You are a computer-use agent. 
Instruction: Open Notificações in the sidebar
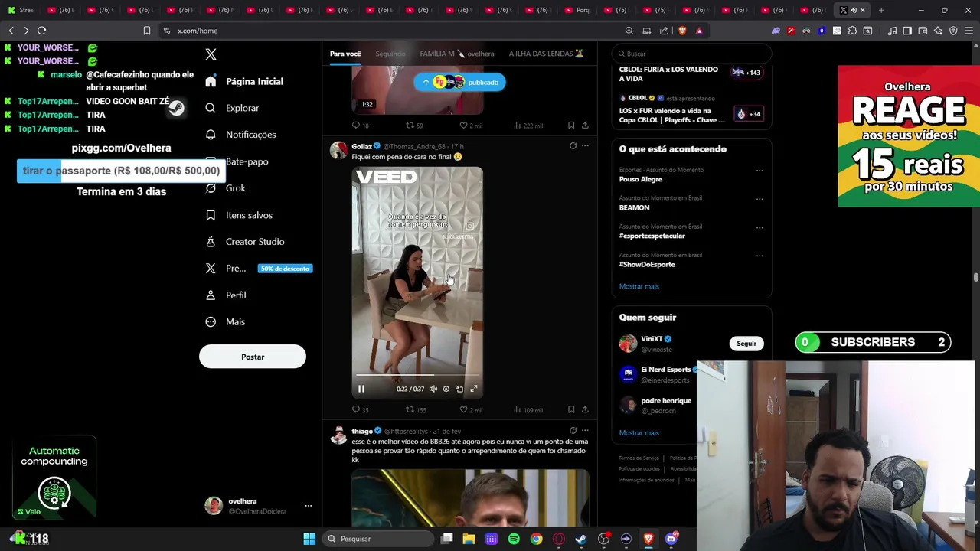coord(240,135)
